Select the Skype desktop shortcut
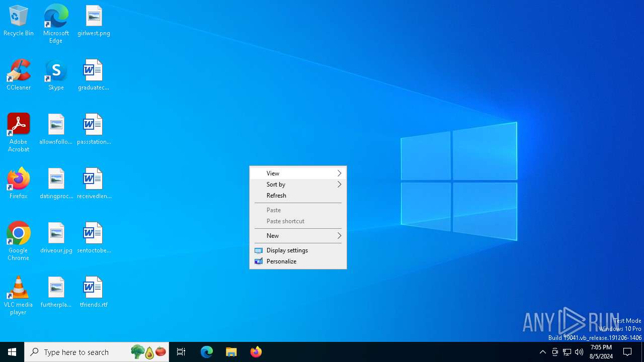 click(x=56, y=75)
